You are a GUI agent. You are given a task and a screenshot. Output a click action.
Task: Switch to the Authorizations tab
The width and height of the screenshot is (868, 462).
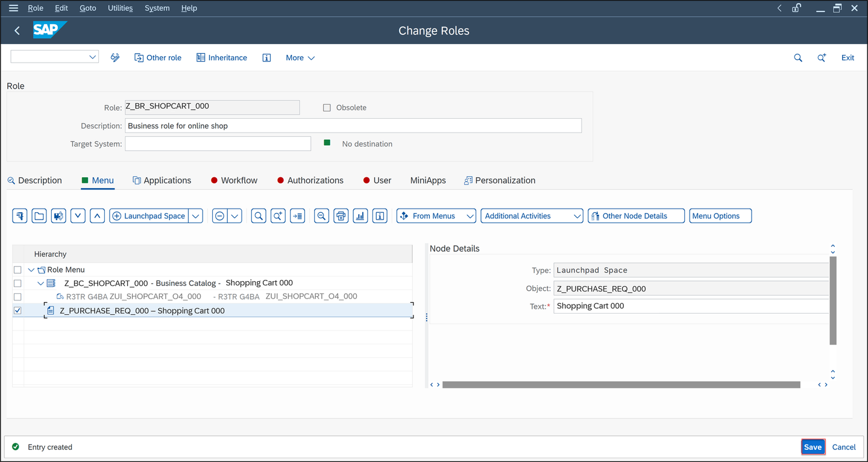pyautogui.click(x=310, y=180)
